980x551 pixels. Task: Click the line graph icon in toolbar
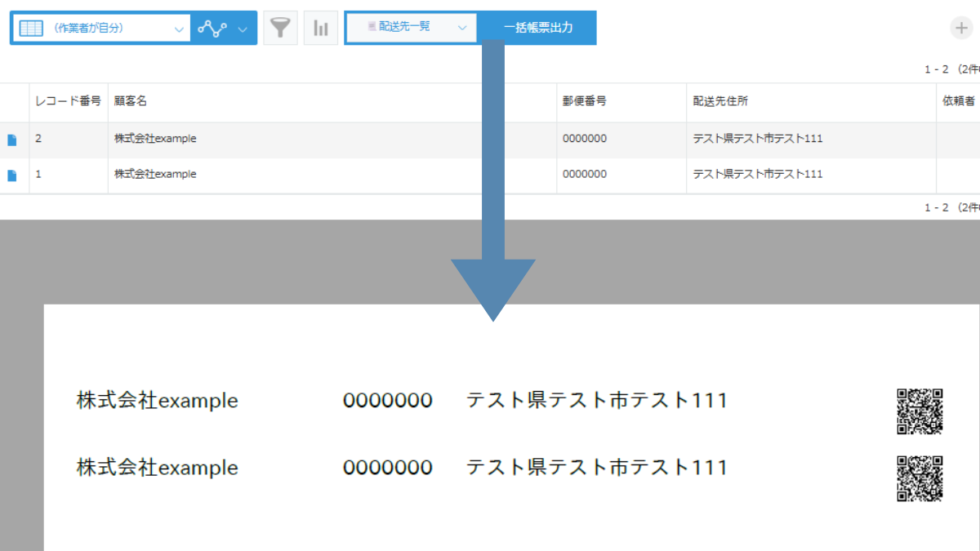click(x=212, y=29)
